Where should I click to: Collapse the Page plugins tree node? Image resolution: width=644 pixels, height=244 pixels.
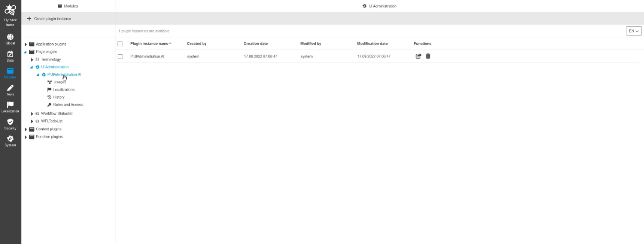[x=25, y=52]
